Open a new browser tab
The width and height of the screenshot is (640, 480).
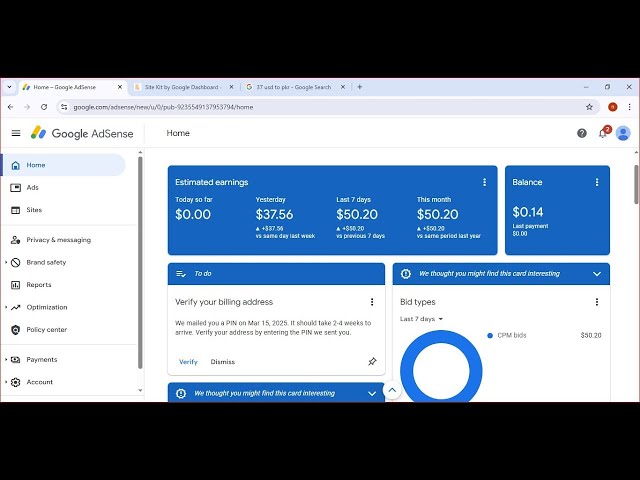360,87
